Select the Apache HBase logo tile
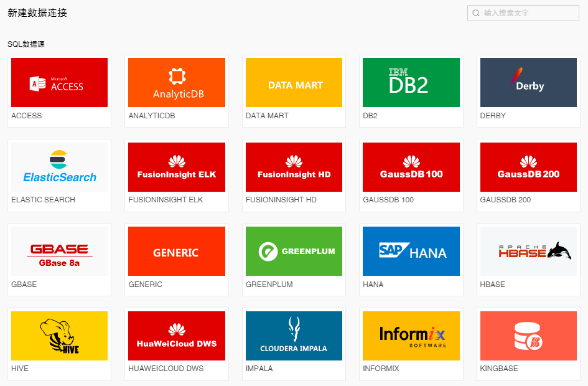Image resolution: width=588 pixels, height=386 pixels. click(528, 252)
